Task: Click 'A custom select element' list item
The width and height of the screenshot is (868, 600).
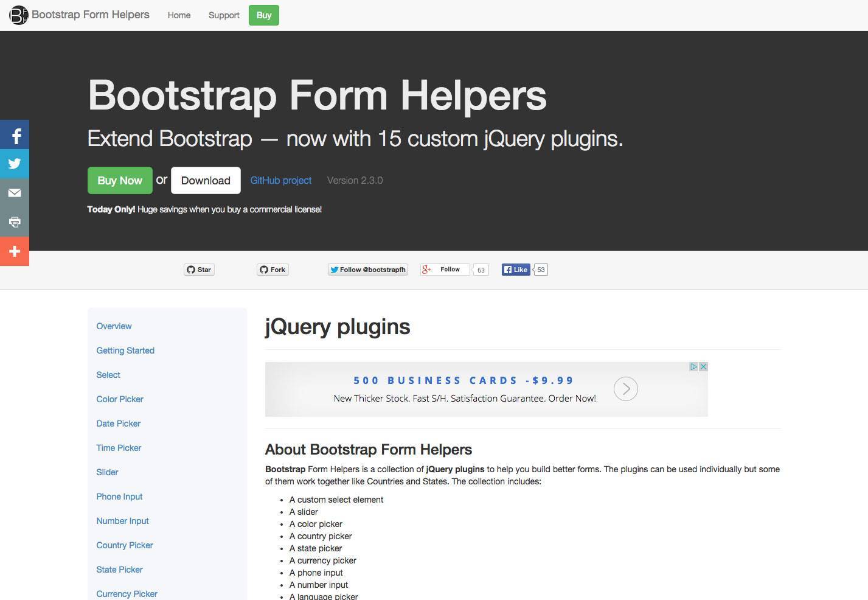Action: pyautogui.click(x=336, y=500)
